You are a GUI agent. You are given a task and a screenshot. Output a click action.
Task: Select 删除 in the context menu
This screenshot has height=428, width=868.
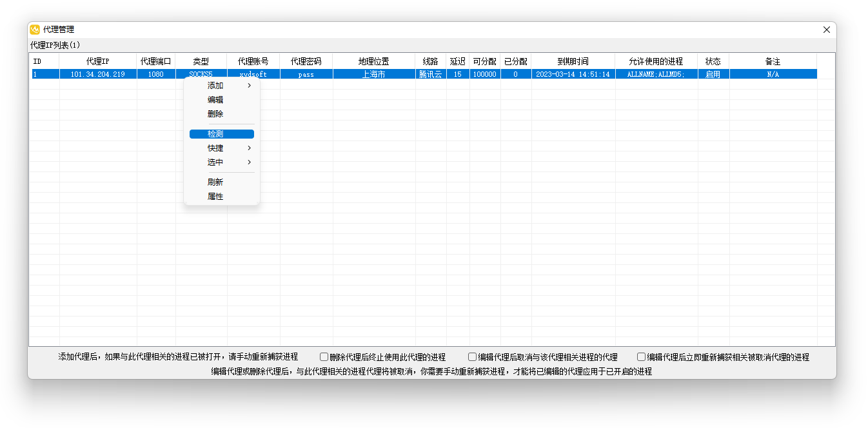(x=215, y=114)
